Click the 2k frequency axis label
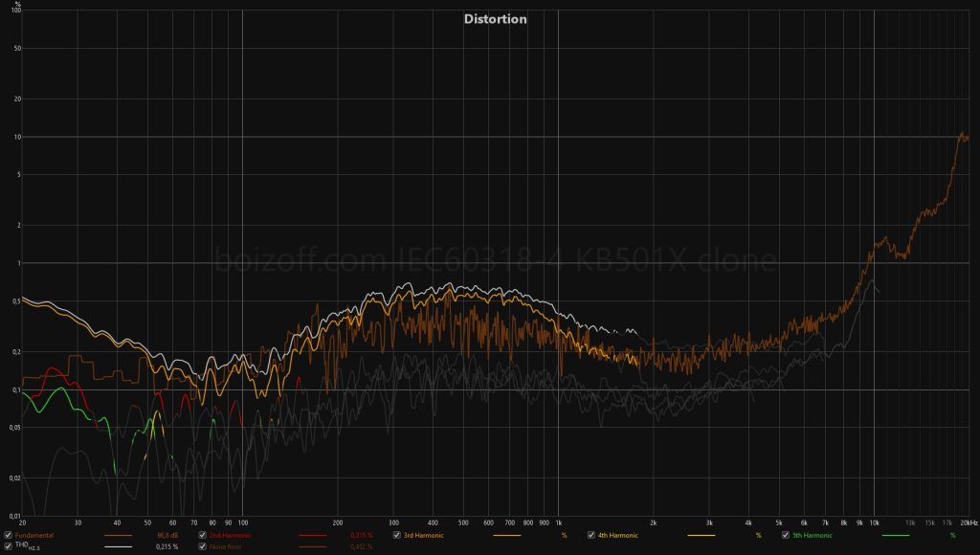The image size is (980, 555). (x=654, y=522)
